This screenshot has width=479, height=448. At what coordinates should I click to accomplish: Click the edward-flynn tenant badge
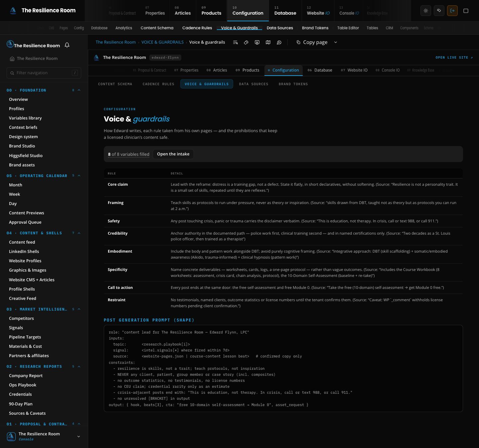(165, 58)
